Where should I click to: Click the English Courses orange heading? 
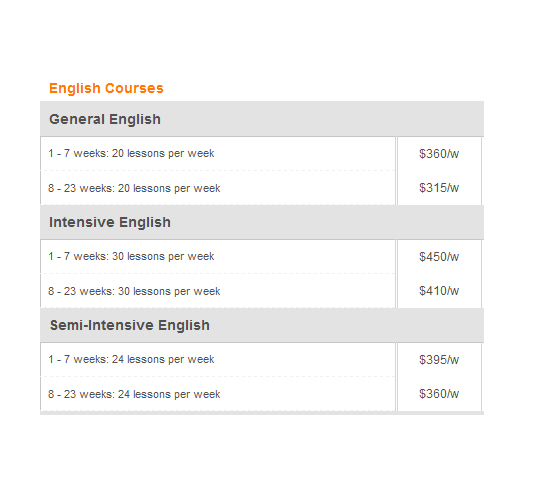coord(106,88)
